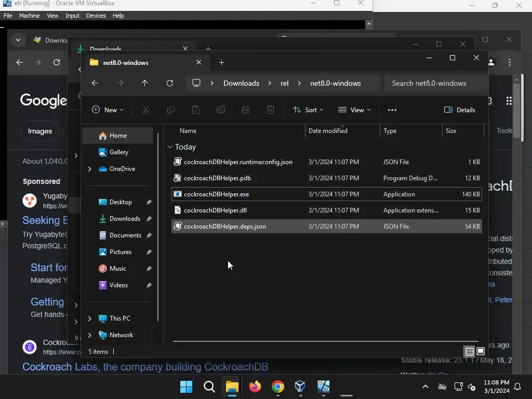The width and height of the screenshot is (532, 399).
Task: Open the File menu in VirtualBox
Action: [8, 16]
